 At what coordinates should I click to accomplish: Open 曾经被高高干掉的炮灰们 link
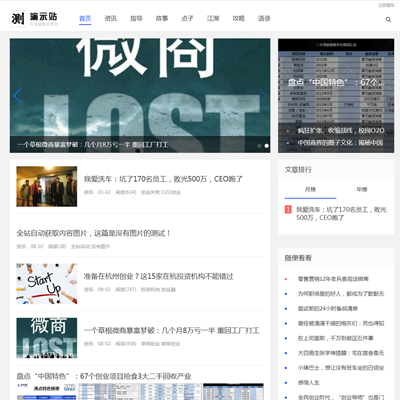(x=341, y=323)
